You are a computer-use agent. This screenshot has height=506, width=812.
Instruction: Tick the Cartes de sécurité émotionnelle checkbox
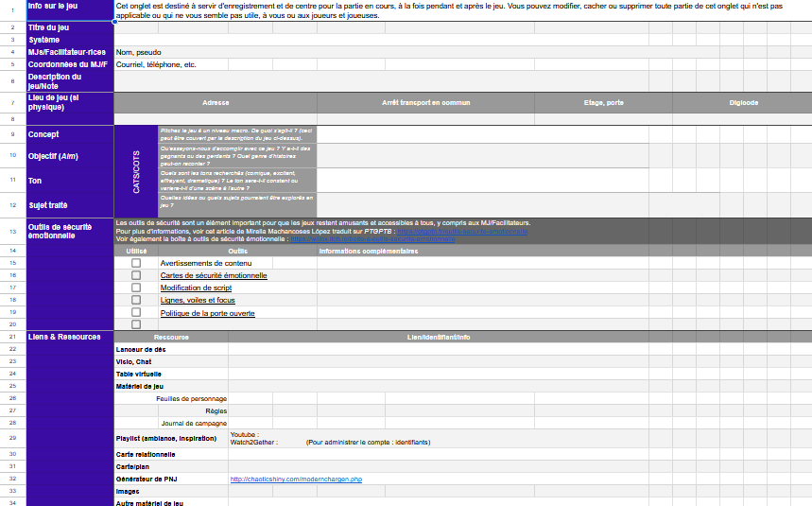tap(136, 275)
